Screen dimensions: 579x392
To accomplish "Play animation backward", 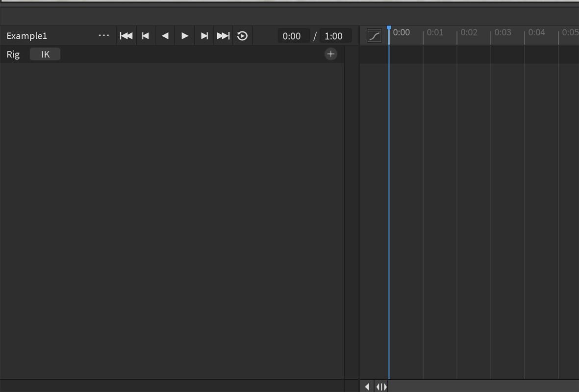I will click(165, 36).
